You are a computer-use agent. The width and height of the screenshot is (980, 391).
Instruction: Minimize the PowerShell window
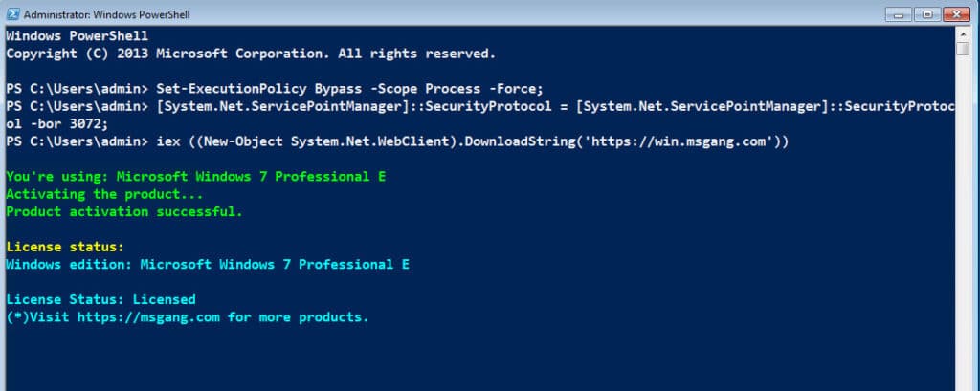(900, 13)
